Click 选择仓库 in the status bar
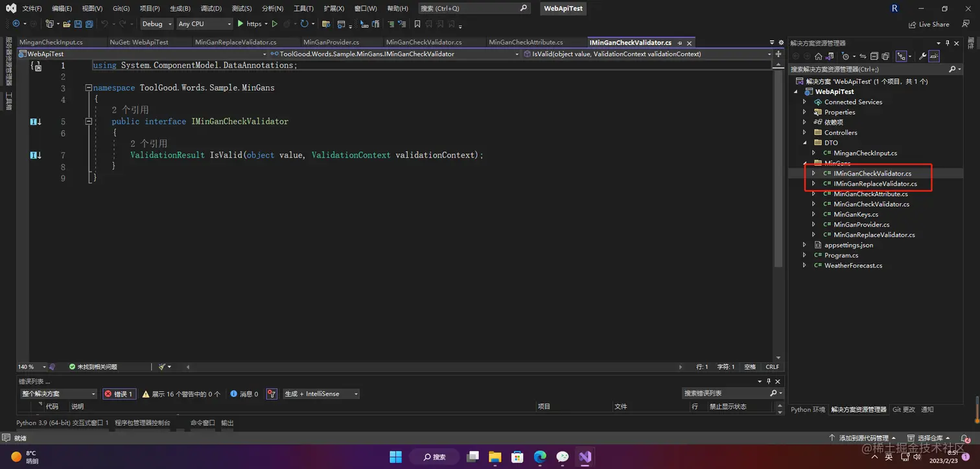980x469 pixels. coord(927,439)
